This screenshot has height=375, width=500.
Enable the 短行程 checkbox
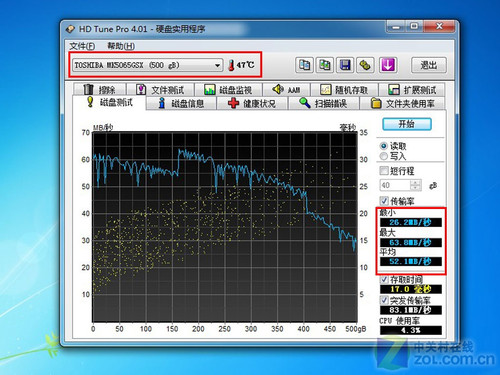384,171
